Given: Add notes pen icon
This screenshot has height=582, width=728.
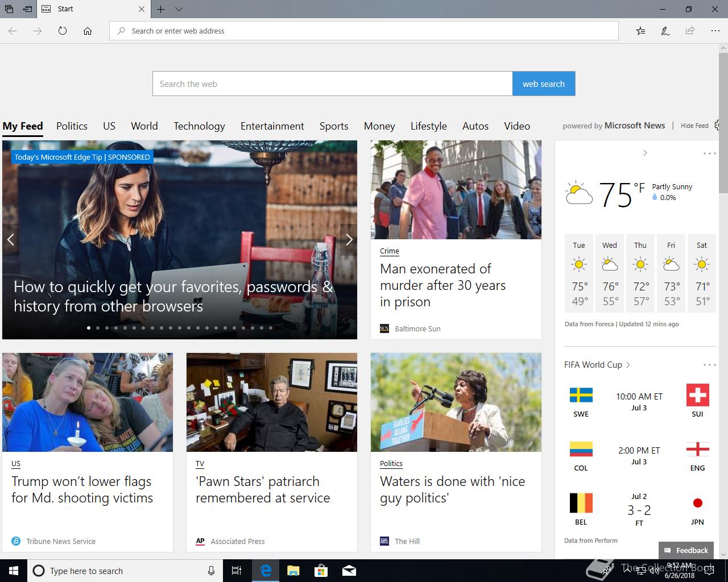Looking at the screenshot, I should tap(665, 31).
